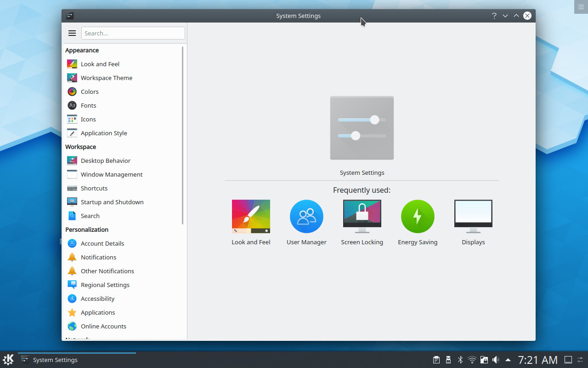
Task: Open the hamburger menu beside search
Action: pyautogui.click(x=72, y=33)
